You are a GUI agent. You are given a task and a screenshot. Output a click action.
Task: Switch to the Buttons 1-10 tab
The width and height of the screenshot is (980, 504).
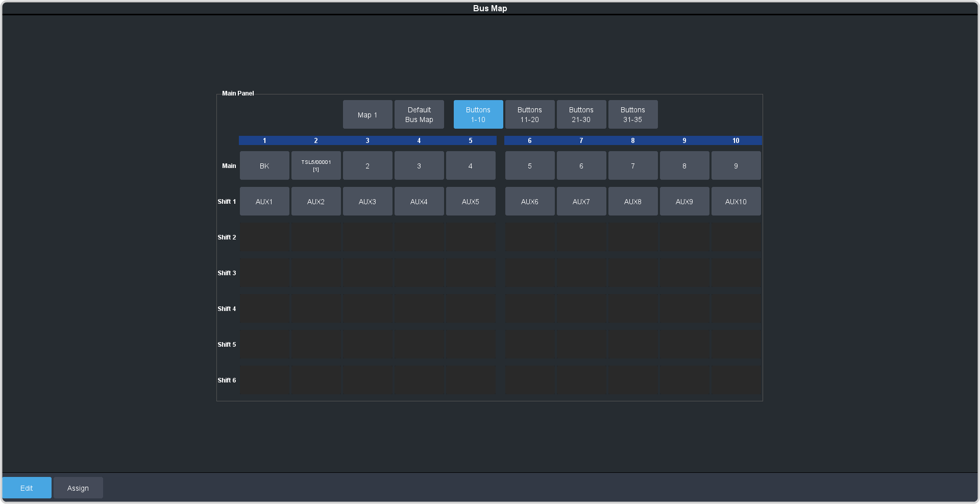(x=478, y=114)
